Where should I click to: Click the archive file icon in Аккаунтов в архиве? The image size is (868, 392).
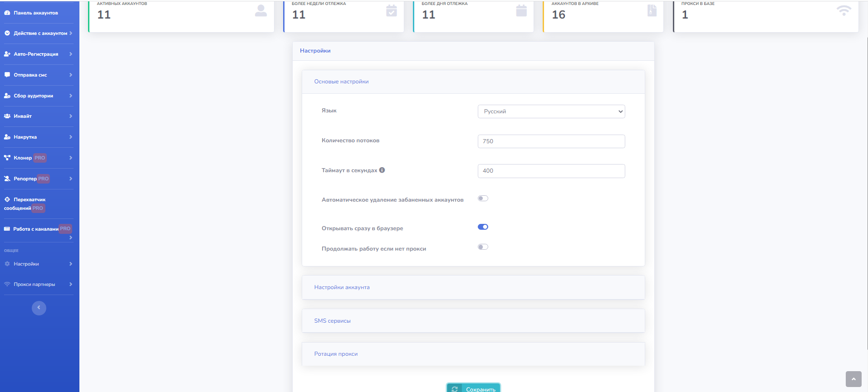pos(652,11)
